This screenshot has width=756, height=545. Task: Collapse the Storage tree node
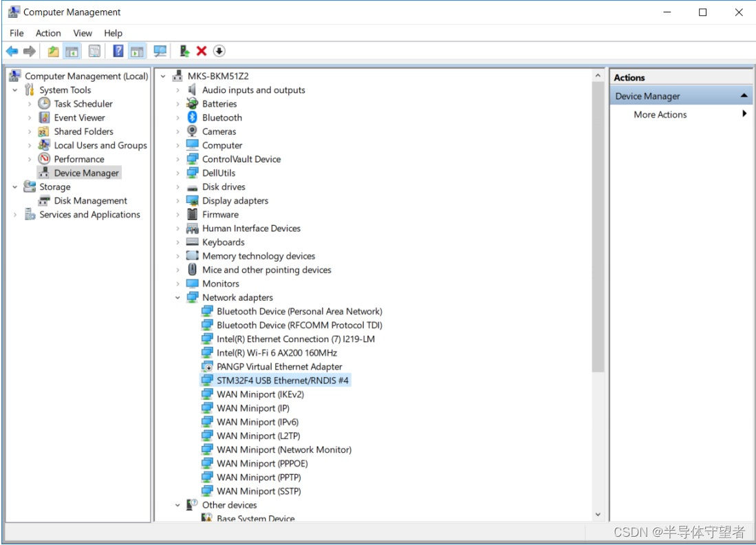click(15, 187)
